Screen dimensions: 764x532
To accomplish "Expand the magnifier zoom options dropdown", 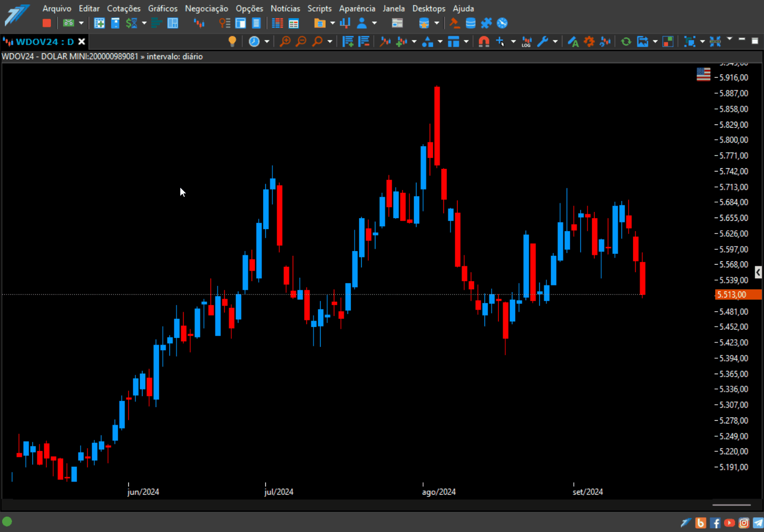I will click(330, 42).
